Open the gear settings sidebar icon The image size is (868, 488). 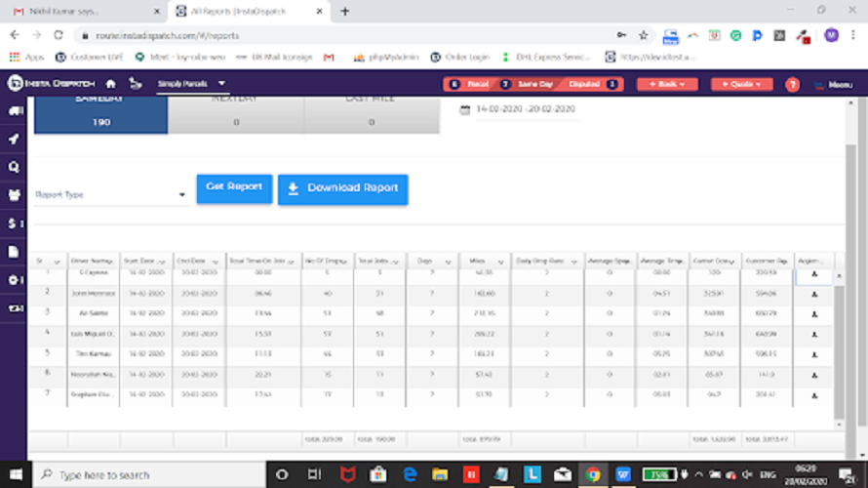15,280
